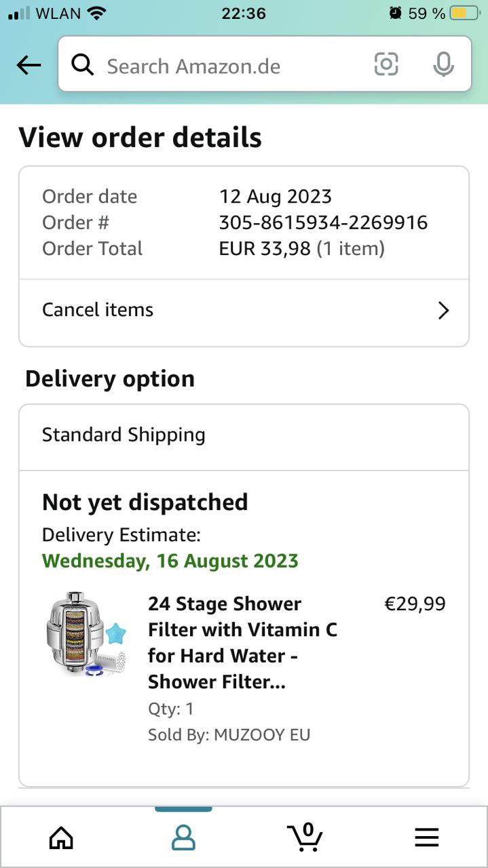The width and height of the screenshot is (488, 868).
Task: Tap the Wi-Fi icon in status bar
Action: coord(98,14)
